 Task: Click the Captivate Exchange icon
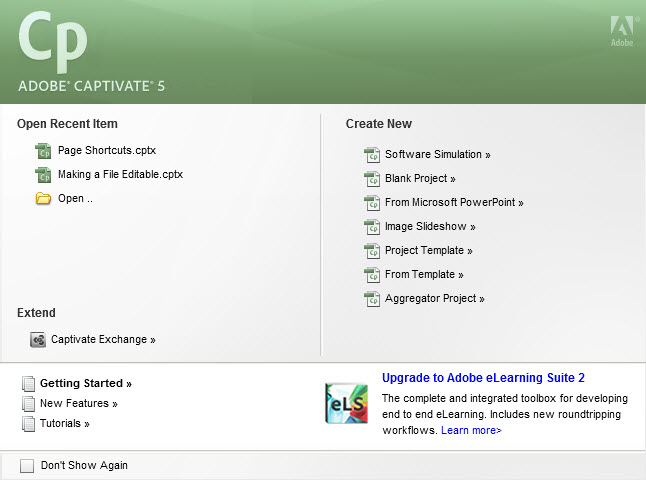point(38,340)
